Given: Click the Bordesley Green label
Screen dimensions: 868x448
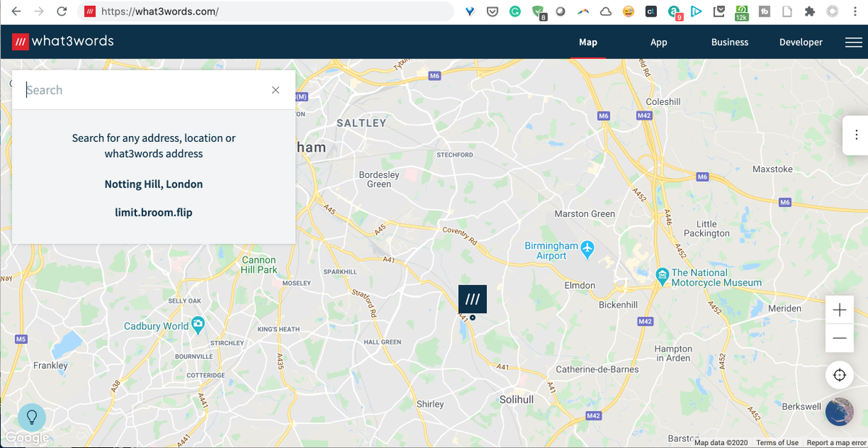Looking at the screenshot, I should click(x=379, y=179).
